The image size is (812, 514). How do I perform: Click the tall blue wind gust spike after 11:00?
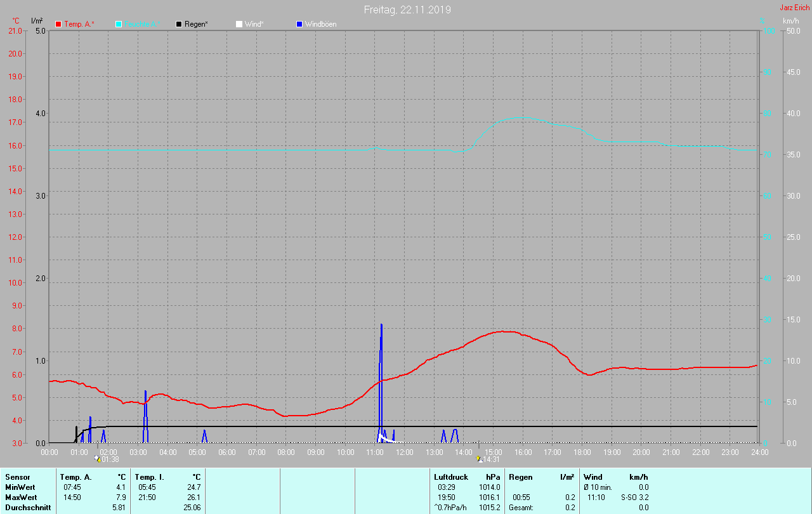click(x=381, y=383)
